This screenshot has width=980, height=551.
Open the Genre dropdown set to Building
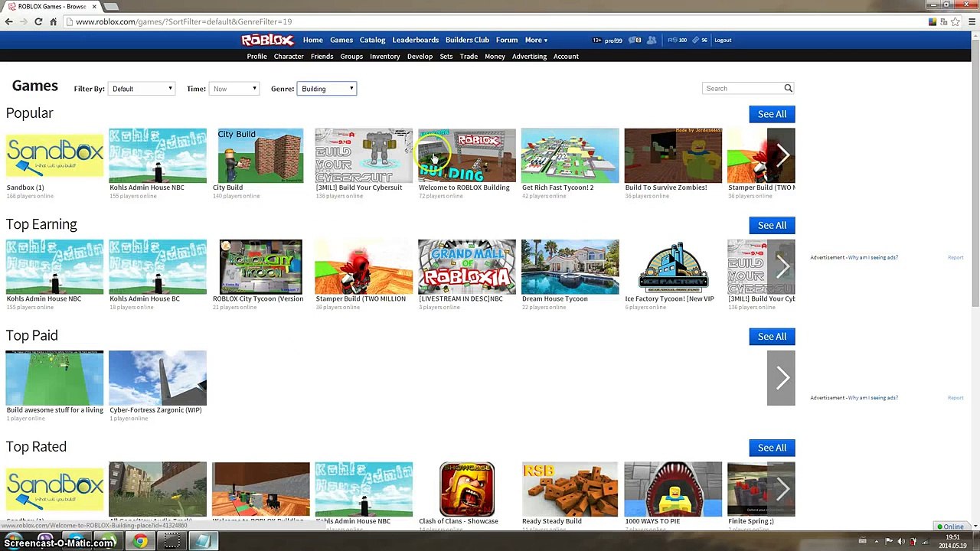pos(327,89)
